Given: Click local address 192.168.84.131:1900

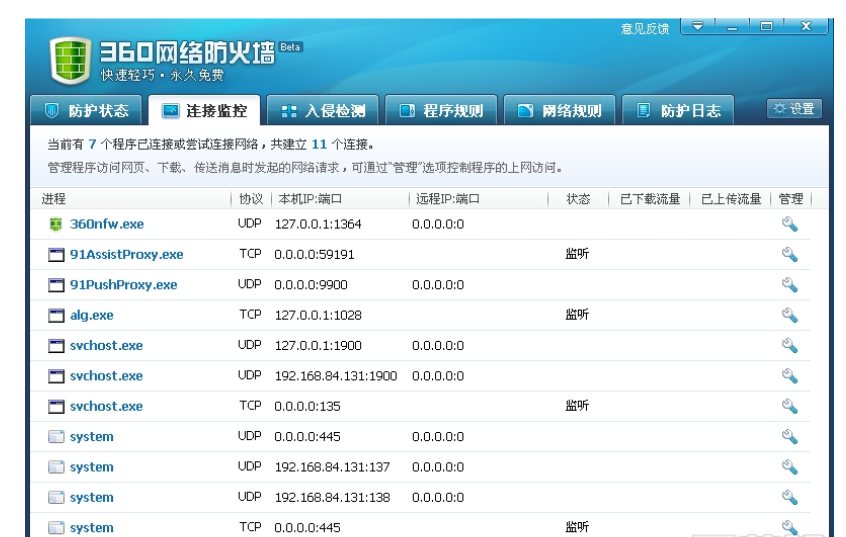Looking at the screenshot, I should pos(336,376).
